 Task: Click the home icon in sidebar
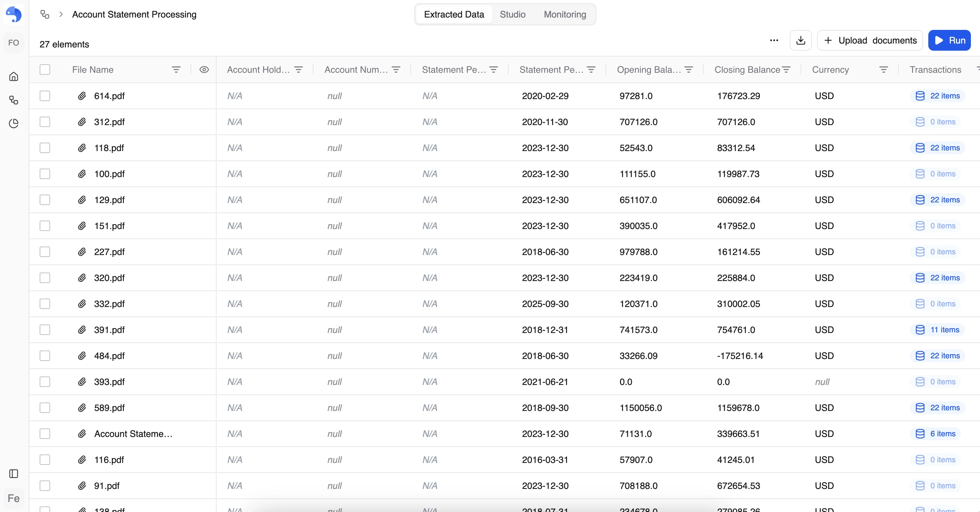coord(14,77)
